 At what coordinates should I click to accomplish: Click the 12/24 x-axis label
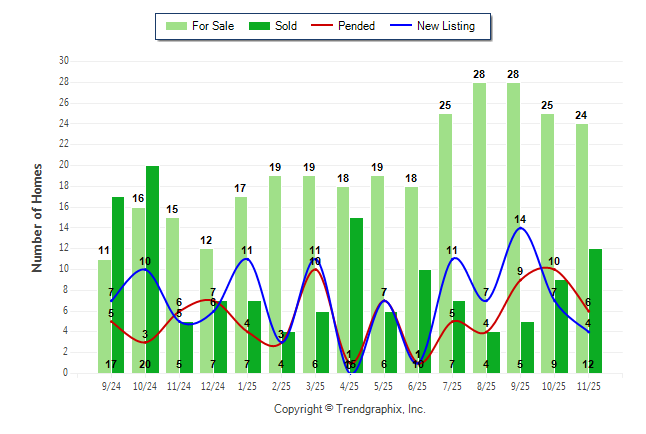pyautogui.click(x=213, y=383)
